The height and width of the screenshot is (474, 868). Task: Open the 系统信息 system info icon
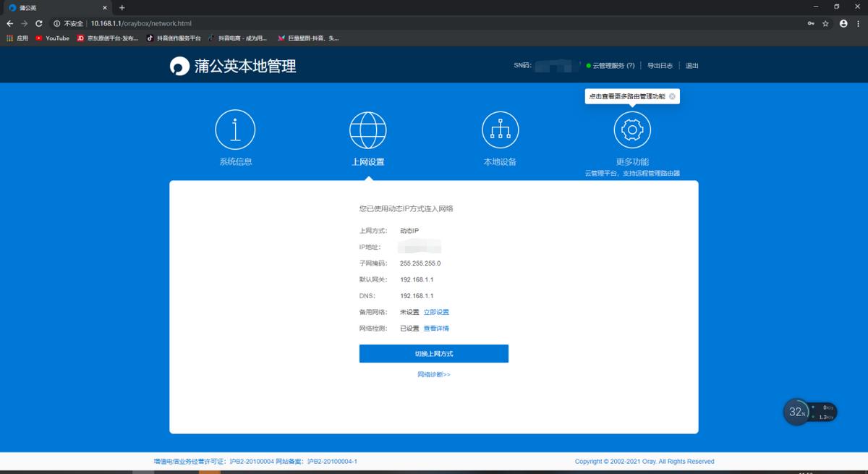[234, 129]
